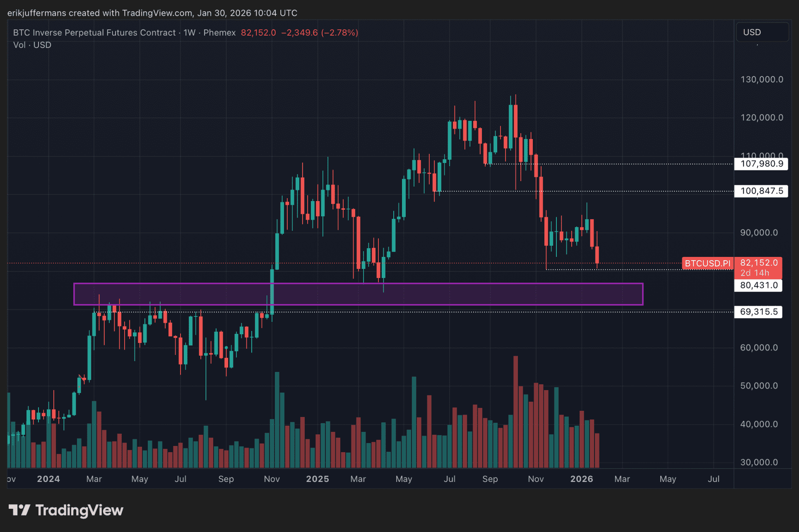Click the BTCUSD.PI price line tag

point(707,264)
